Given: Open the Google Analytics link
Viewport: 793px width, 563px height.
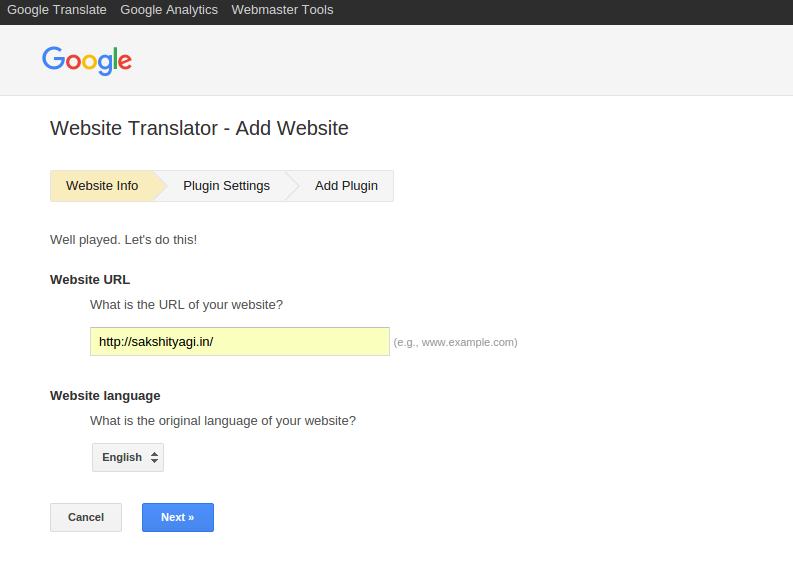Looking at the screenshot, I should tap(169, 10).
